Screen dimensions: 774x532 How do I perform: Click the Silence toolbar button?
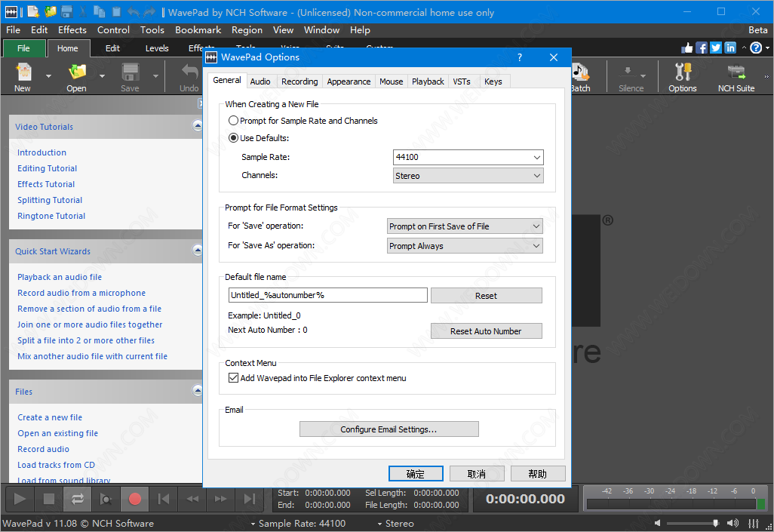[x=631, y=78]
